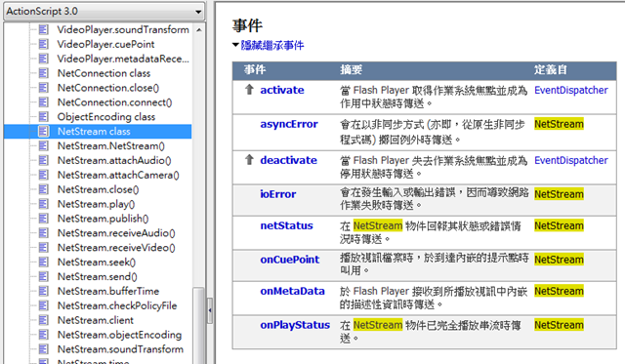Select VideoPlayer.soundTransform topic
This screenshot has height=364, width=625.
[x=123, y=29]
